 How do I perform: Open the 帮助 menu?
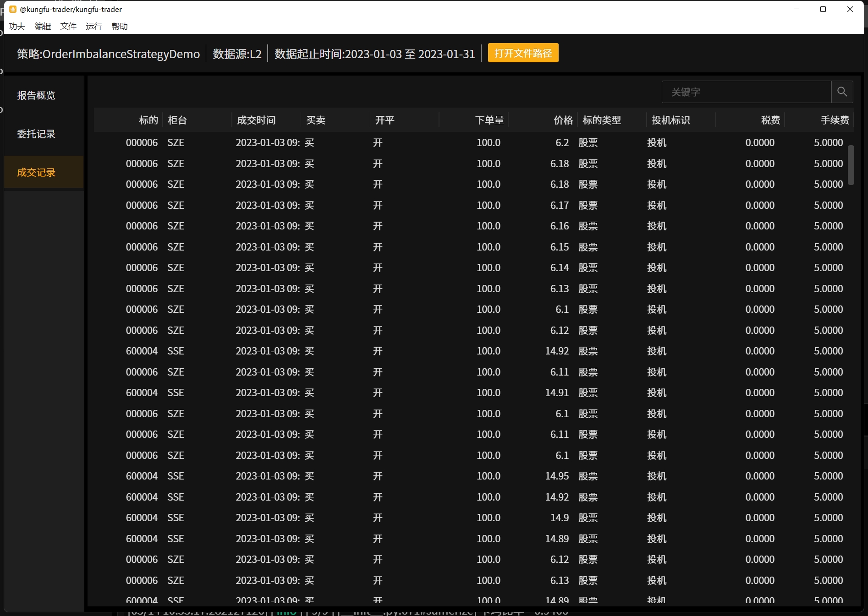pos(120,26)
